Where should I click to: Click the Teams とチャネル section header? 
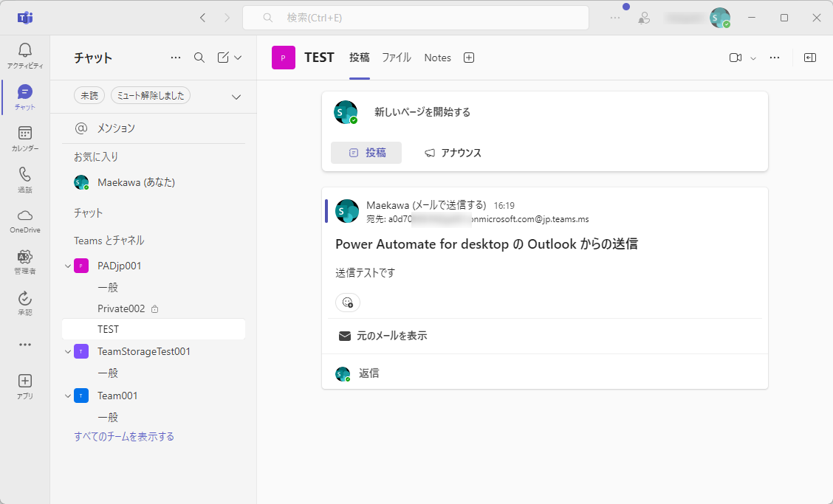[109, 241]
